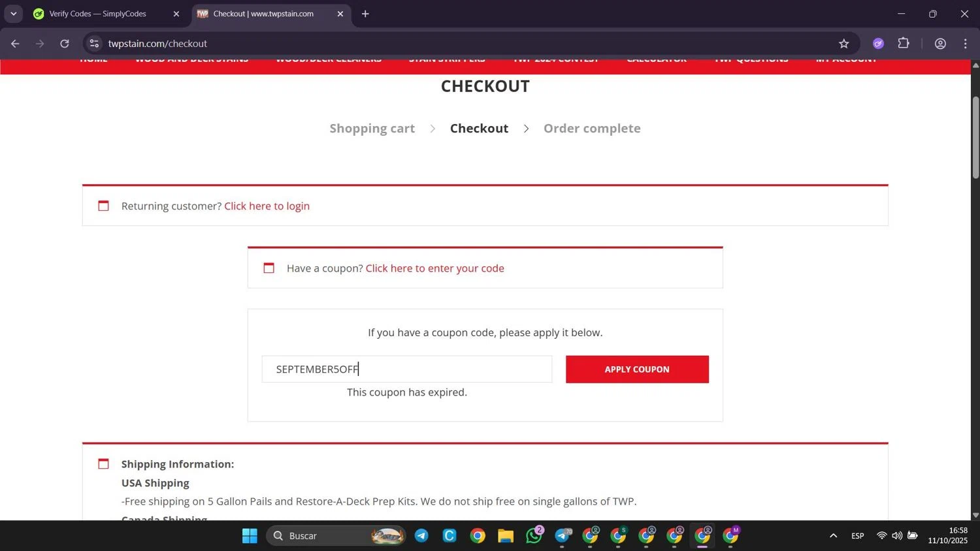Viewport: 980px width, 551px height.
Task: Open the purple extension icon in toolbar
Action: [x=878, y=44]
